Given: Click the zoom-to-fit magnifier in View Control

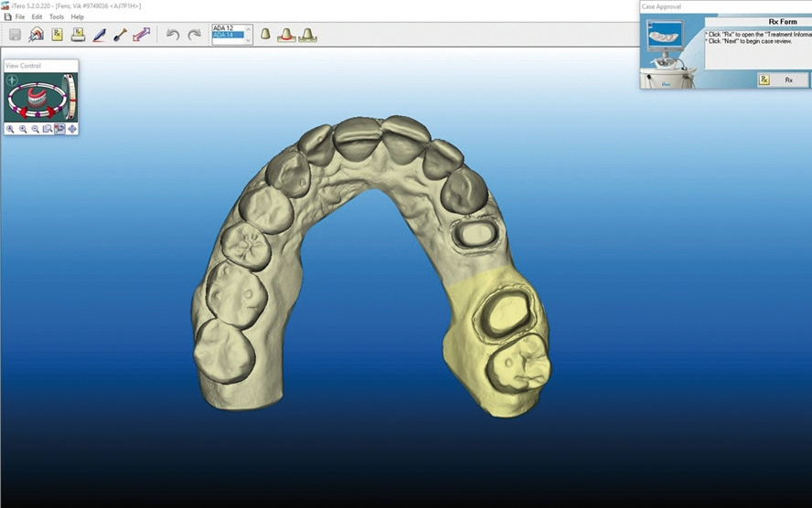Looking at the screenshot, I should point(10,130).
